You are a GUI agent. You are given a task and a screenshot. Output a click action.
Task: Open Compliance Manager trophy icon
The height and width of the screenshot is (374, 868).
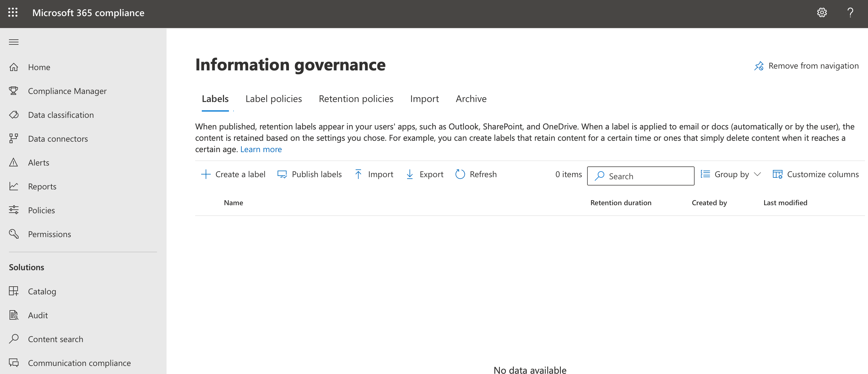14,91
